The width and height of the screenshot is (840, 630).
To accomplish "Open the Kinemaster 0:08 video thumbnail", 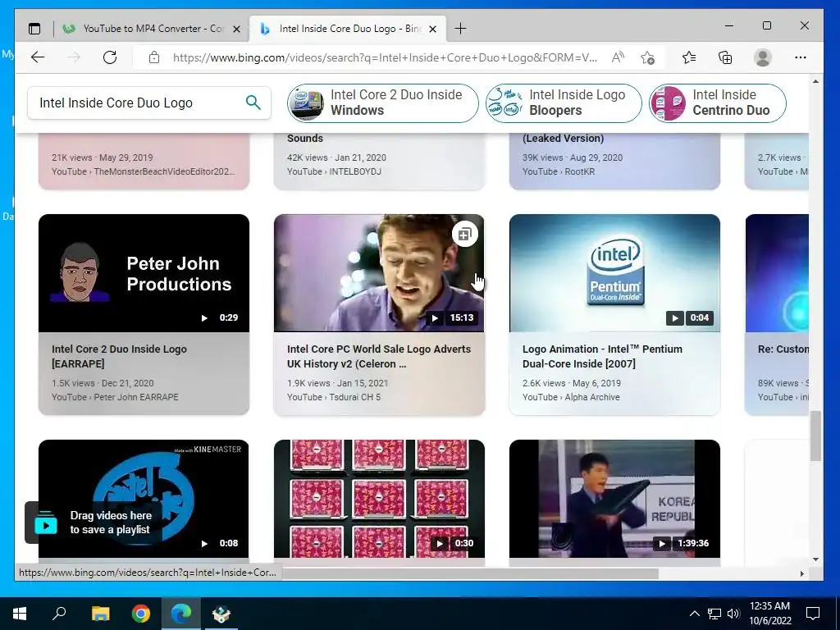I will [x=144, y=499].
